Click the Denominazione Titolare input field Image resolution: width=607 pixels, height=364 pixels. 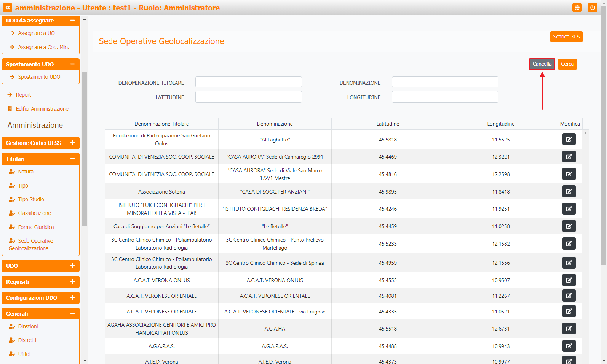point(248,82)
